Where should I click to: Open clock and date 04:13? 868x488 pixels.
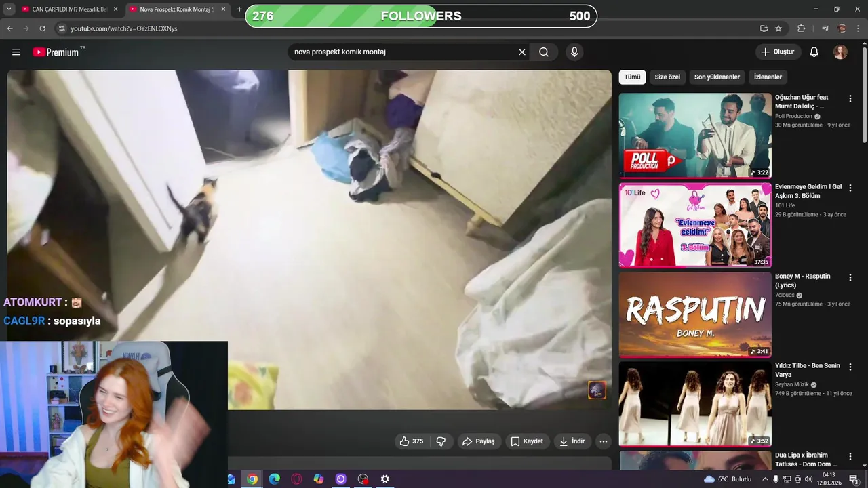[829, 479]
